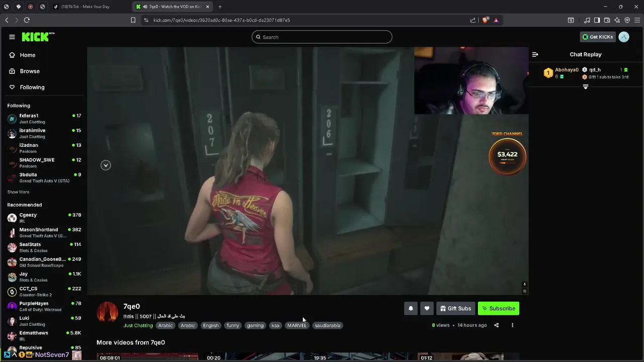Select the MARVEL tag

click(297, 325)
